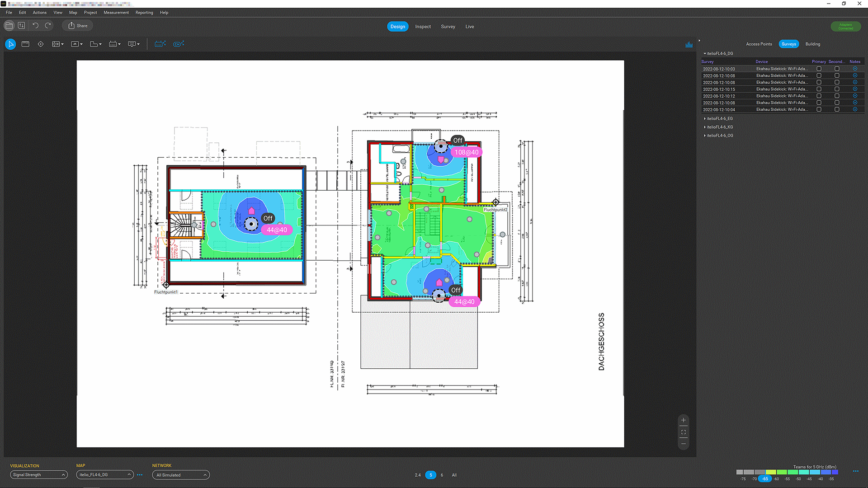
Task: Select the area polygon tool
Action: (94, 44)
